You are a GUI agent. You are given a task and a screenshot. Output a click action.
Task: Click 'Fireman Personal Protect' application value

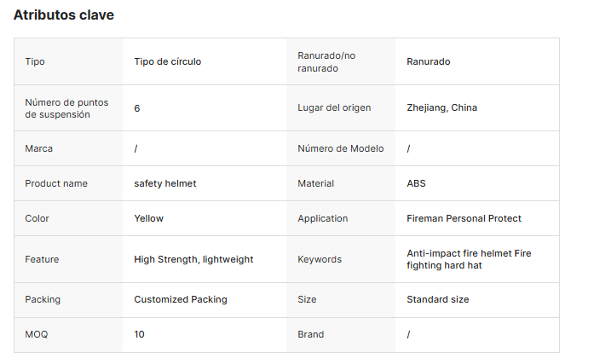(464, 218)
